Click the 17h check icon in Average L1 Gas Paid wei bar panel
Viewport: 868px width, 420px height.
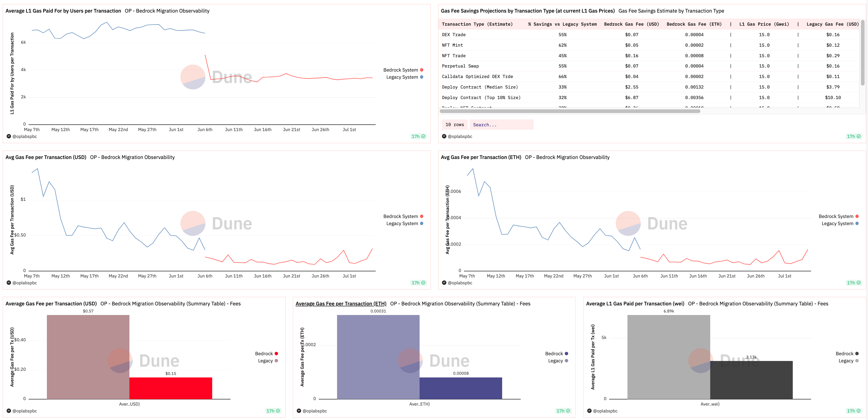[x=859, y=411]
